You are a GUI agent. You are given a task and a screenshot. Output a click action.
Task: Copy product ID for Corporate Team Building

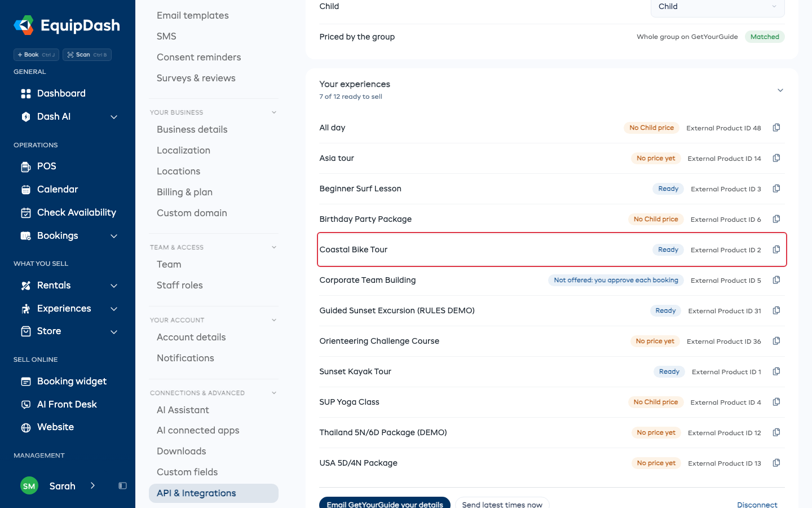point(776,280)
